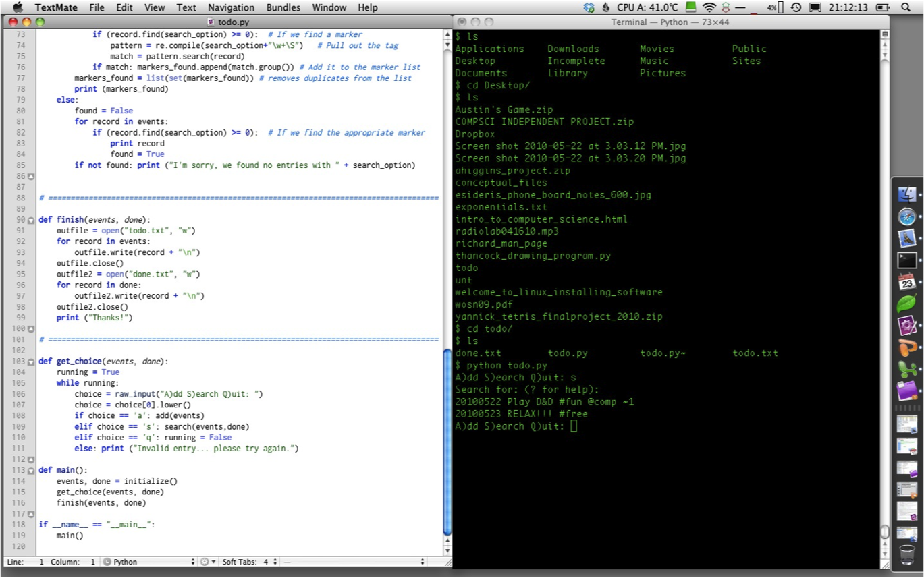Viewport: 924px width, 578px height.
Task: Open the symbol list popup in status bar
Action: tap(353, 562)
